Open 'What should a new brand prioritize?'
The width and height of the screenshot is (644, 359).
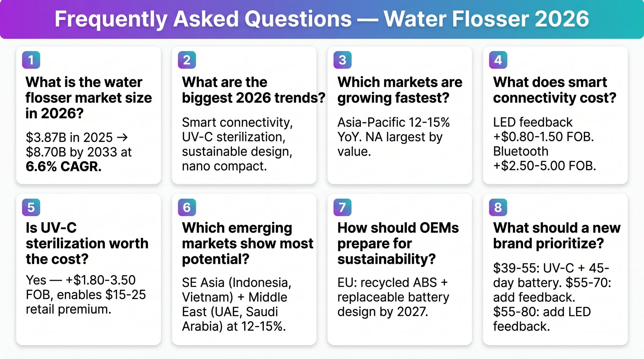tap(557, 235)
